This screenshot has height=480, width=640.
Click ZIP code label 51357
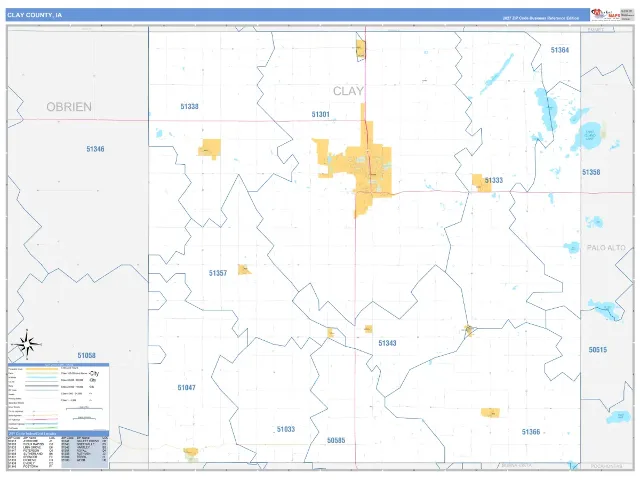(218, 273)
